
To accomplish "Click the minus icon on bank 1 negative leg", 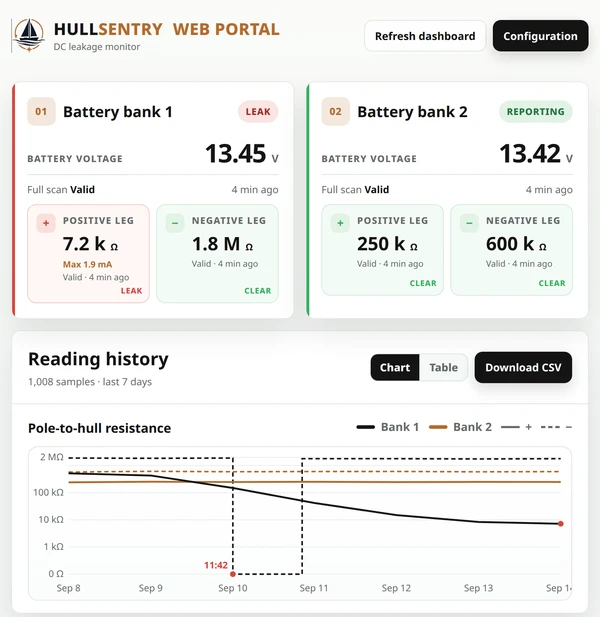I will (x=175, y=224).
